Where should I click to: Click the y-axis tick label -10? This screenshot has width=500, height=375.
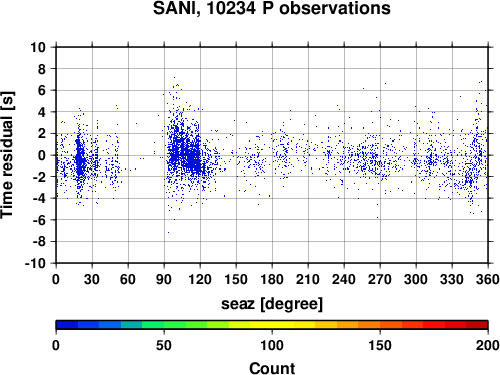(x=35, y=263)
